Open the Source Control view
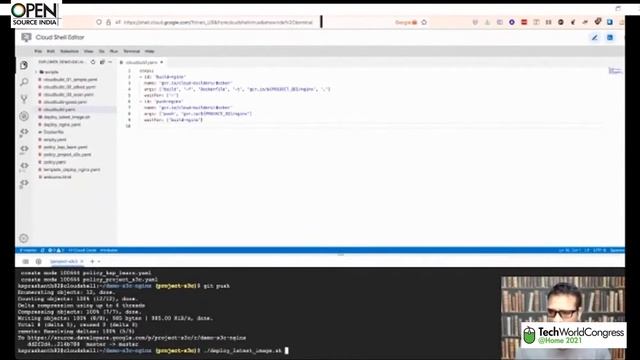This screenshot has width=640, height=360. [24, 99]
